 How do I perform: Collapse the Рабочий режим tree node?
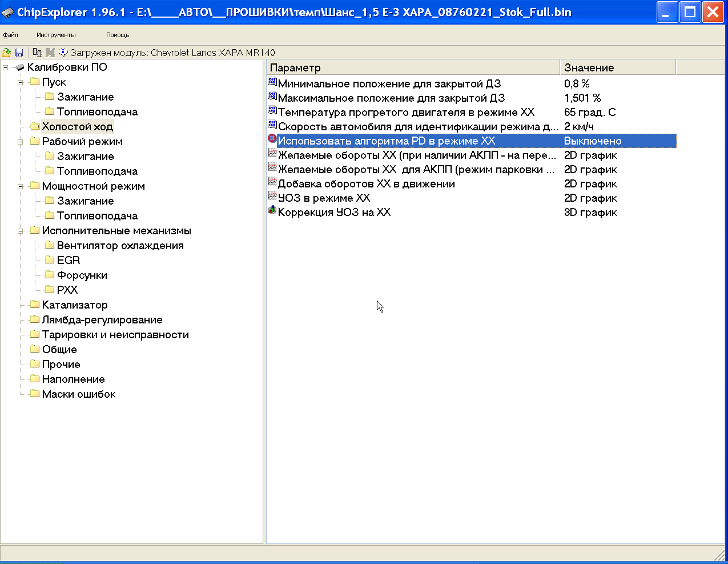(x=21, y=142)
